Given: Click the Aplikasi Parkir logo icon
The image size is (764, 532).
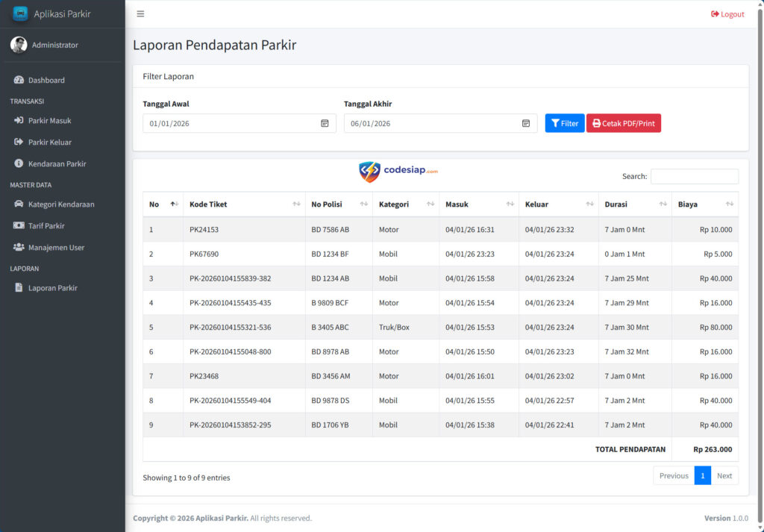Looking at the screenshot, I should pos(20,13).
